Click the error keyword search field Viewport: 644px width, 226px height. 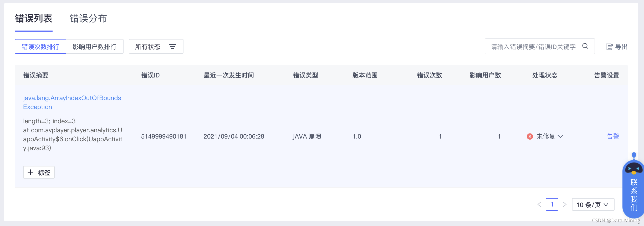point(533,47)
